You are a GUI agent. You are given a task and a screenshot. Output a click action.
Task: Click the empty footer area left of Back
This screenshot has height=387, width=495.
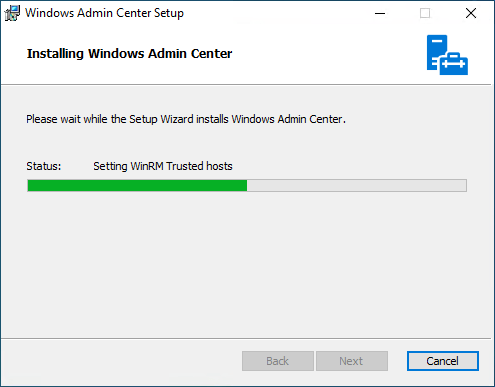[122, 361]
